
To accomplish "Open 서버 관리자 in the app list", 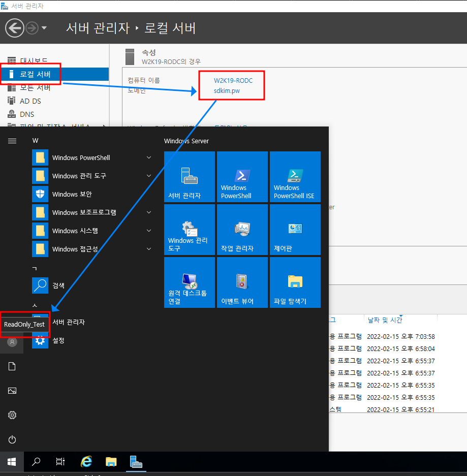I will tap(92, 322).
